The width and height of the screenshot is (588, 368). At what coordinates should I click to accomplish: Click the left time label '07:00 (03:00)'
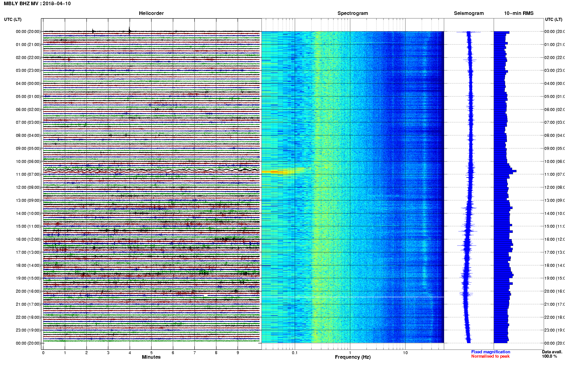[x=28, y=122]
